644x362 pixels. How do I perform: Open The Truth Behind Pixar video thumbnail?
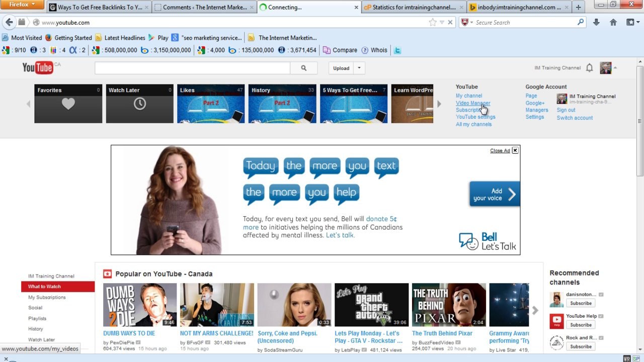pos(449,305)
